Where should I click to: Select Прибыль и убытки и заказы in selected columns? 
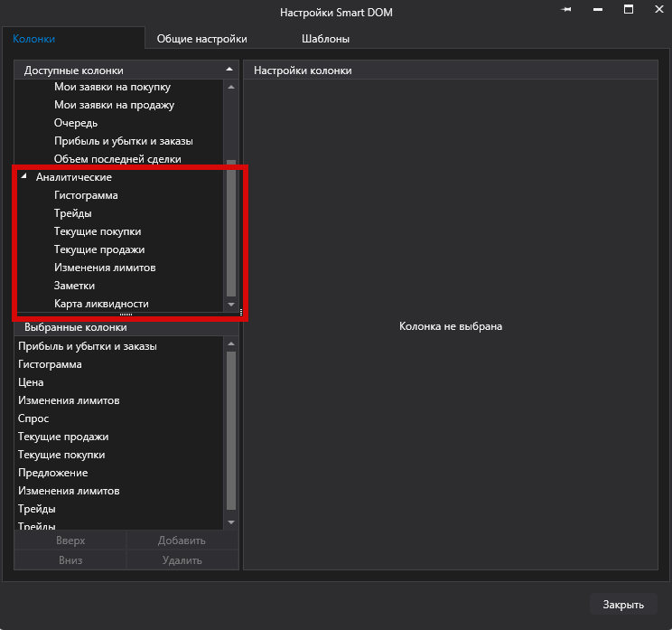(88, 346)
